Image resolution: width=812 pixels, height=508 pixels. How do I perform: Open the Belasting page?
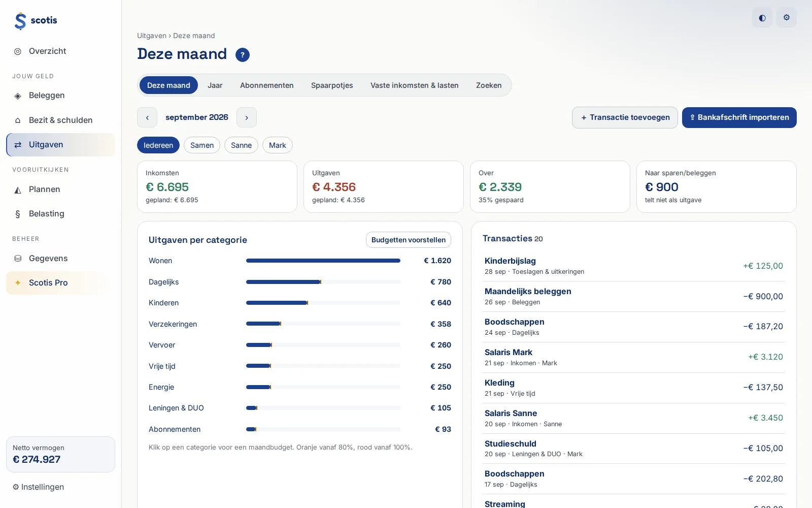tap(60, 214)
